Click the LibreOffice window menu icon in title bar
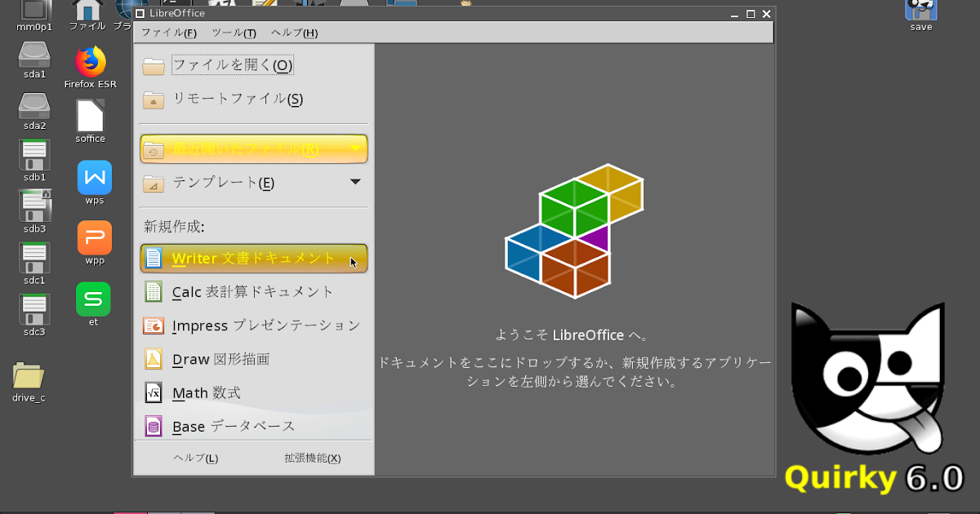 [140, 13]
